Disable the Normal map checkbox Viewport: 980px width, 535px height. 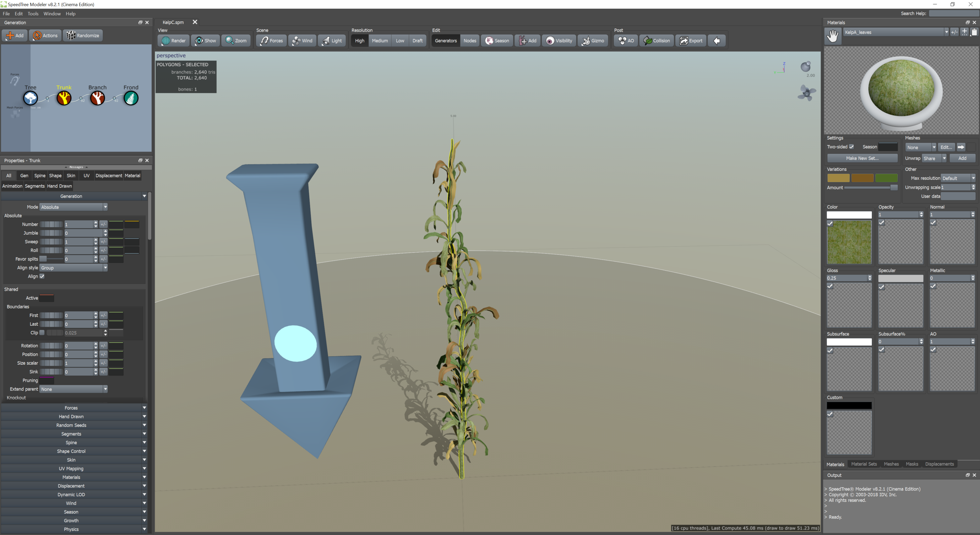tap(933, 222)
